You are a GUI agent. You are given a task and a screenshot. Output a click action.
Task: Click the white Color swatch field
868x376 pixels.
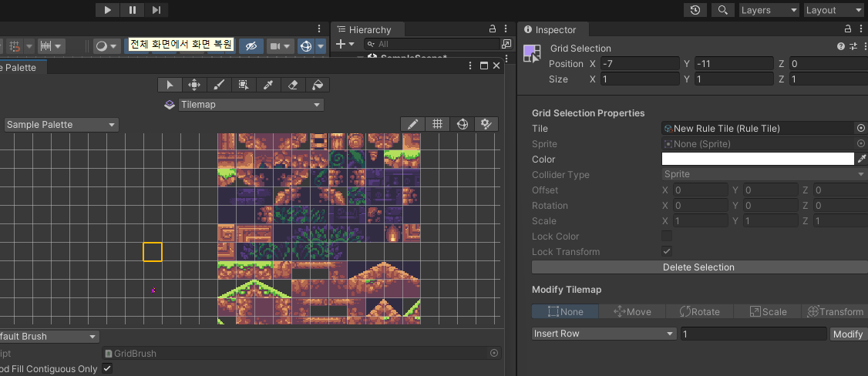click(758, 159)
